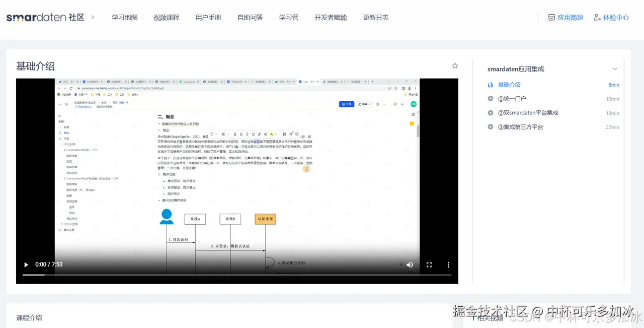Open the 视频课程 menu item

[166, 17]
